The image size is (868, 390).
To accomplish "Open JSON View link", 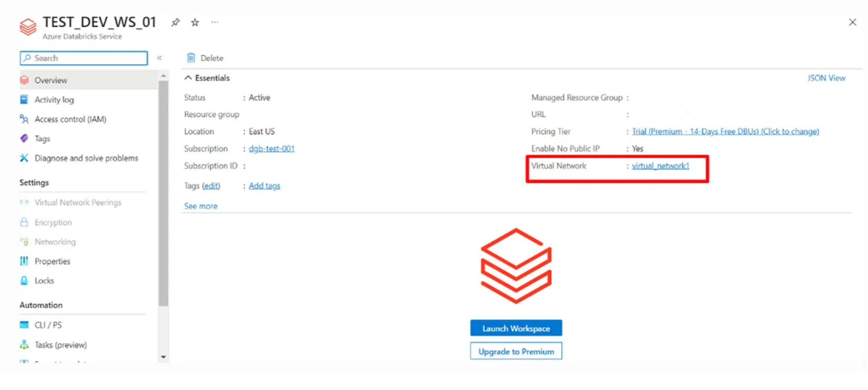I will 826,78.
